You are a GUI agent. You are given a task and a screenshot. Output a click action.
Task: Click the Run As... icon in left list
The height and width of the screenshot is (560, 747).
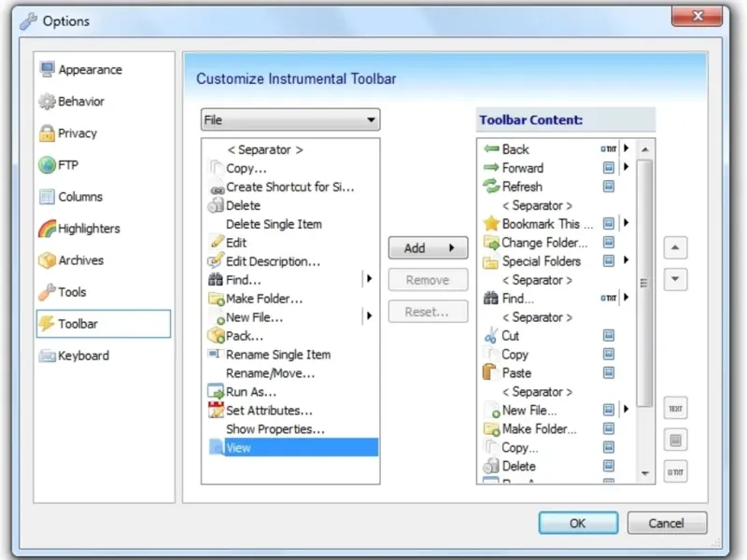tap(216, 392)
